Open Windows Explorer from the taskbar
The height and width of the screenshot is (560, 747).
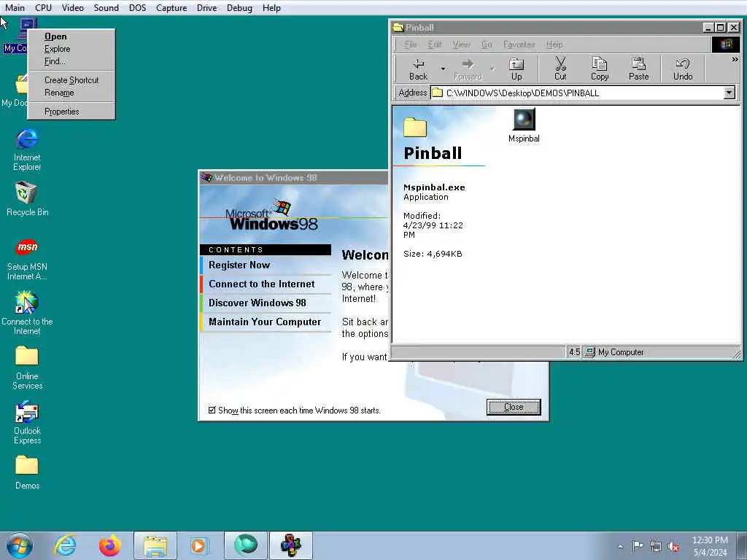155,545
